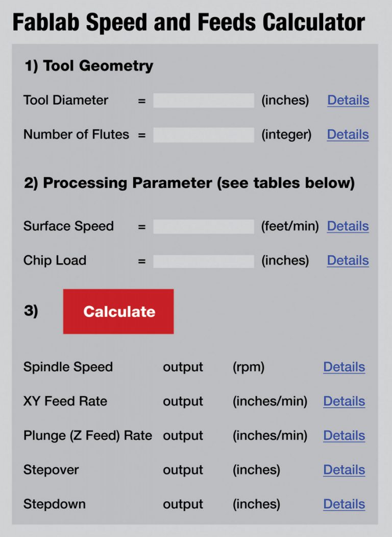The image size is (392, 537).
Task: Open Details link beside Stepdown output
Action: coord(344,504)
